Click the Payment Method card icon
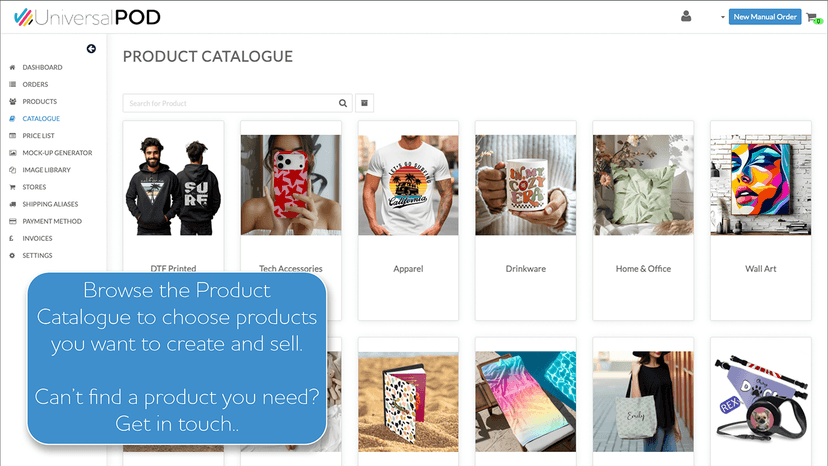This screenshot has height=466, width=828. [x=12, y=221]
